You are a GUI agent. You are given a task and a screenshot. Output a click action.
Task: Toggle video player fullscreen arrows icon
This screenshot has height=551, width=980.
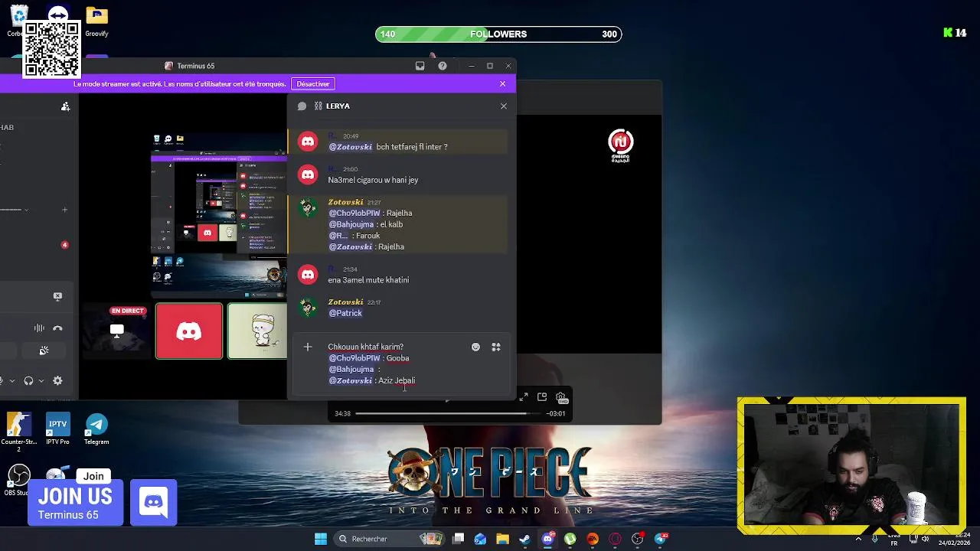pos(524,397)
